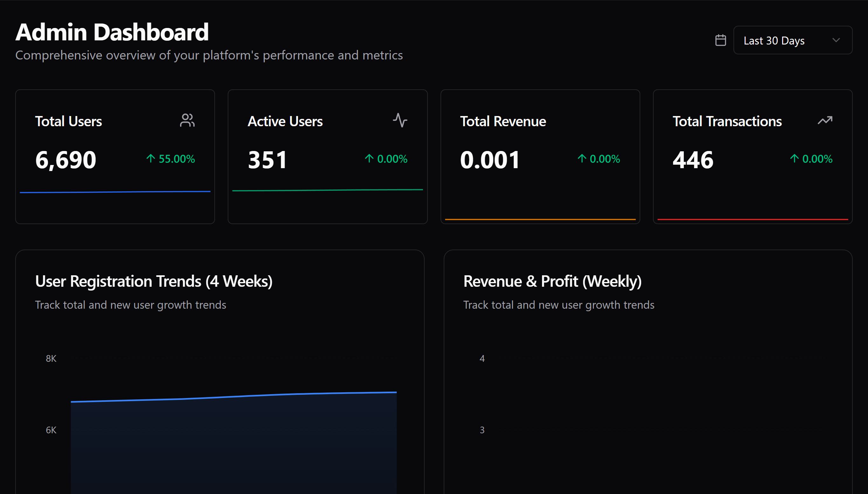Click the chevron inside the date range selector

(x=836, y=40)
